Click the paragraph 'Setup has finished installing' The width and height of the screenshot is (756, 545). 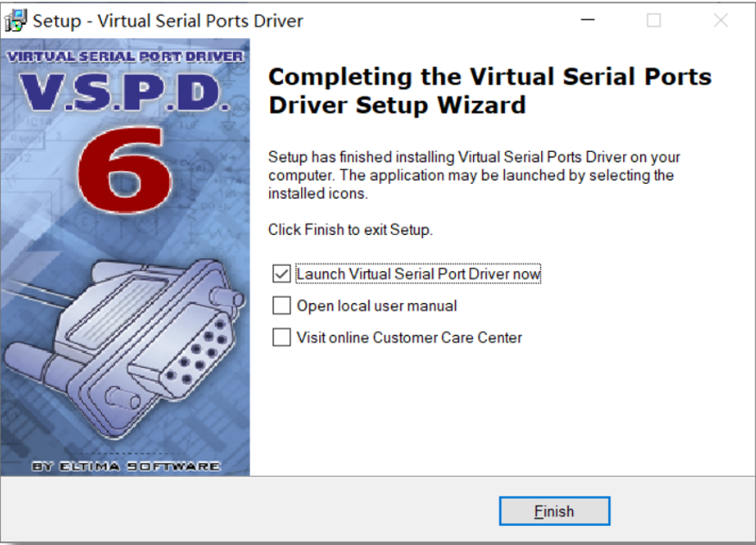coord(474,175)
